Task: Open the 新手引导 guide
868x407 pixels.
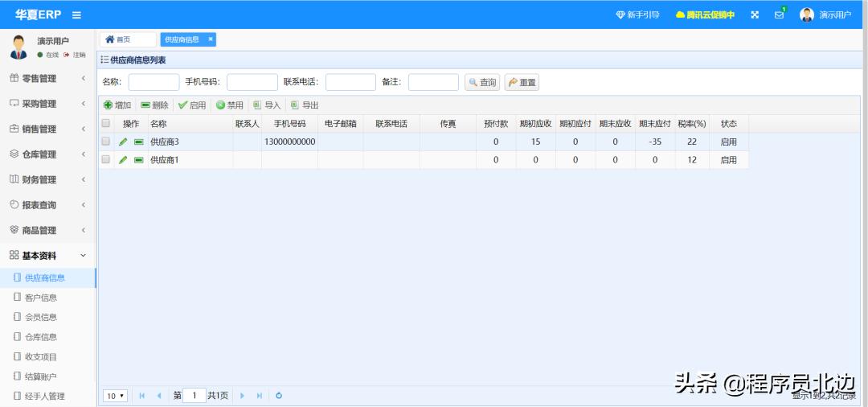Action: [637, 15]
